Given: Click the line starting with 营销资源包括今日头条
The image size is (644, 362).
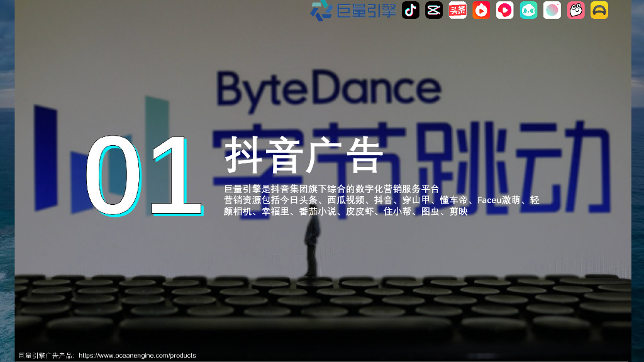Looking at the screenshot, I should (x=382, y=200).
